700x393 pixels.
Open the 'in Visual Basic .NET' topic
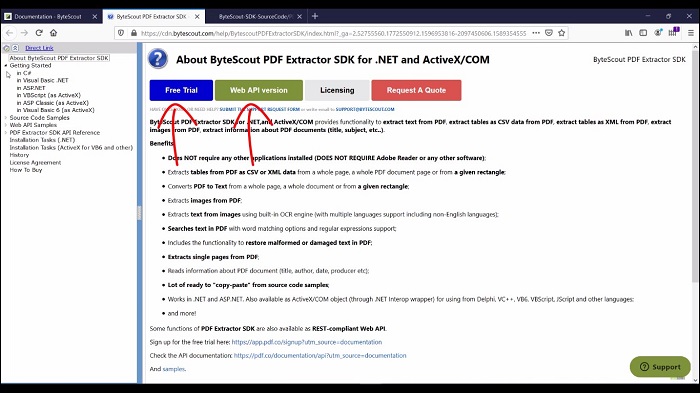[42, 80]
